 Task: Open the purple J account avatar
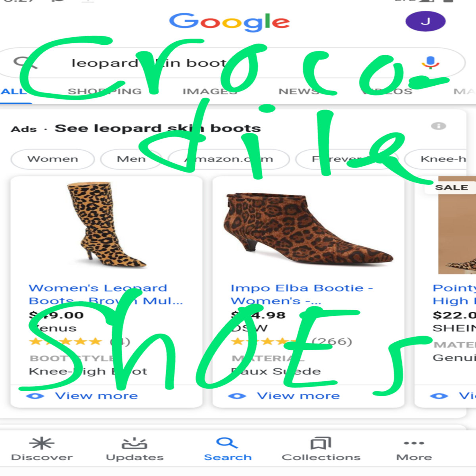click(425, 21)
